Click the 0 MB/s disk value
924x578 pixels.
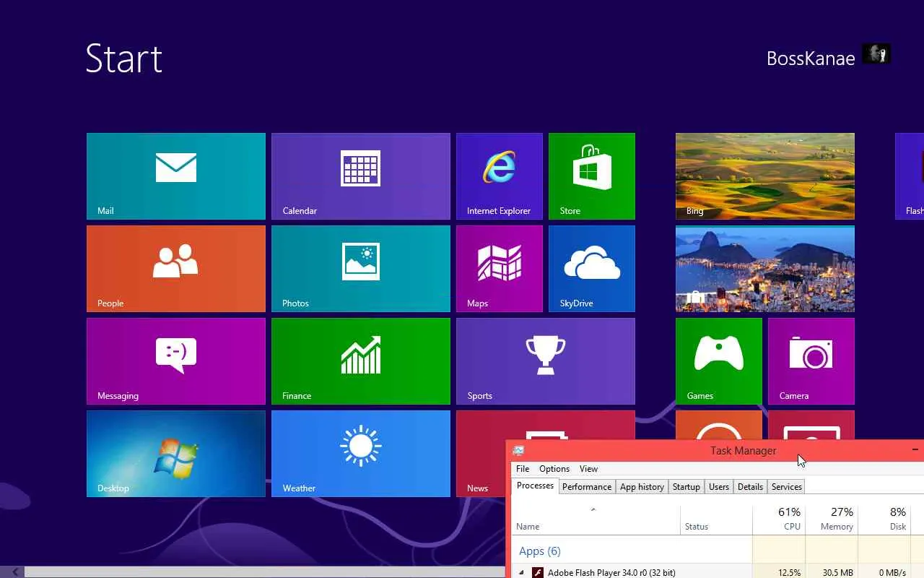(892, 573)
